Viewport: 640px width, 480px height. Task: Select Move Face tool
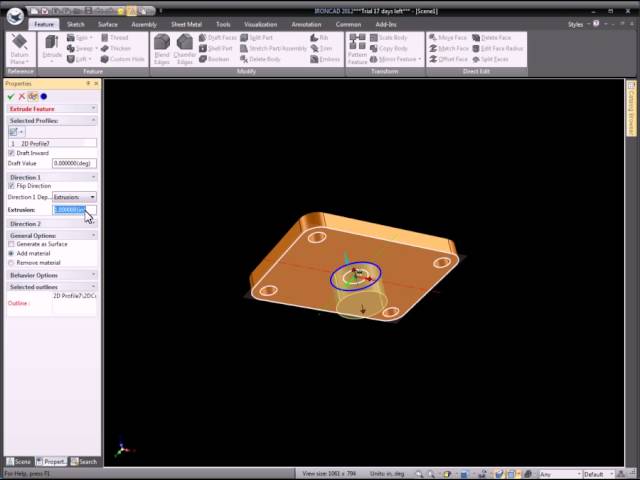448,38
